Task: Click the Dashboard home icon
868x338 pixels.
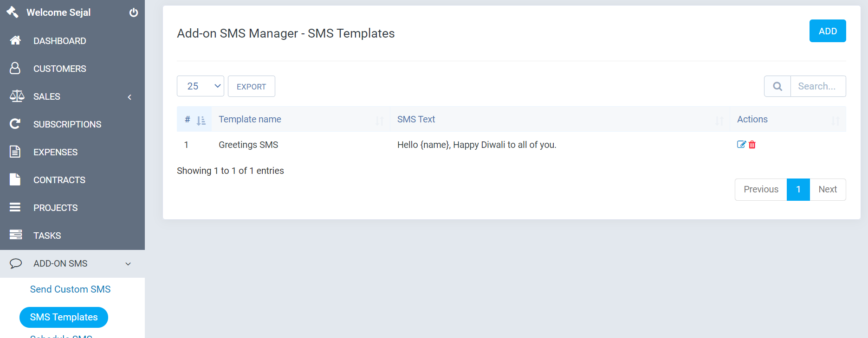Action: coord(15,41)
